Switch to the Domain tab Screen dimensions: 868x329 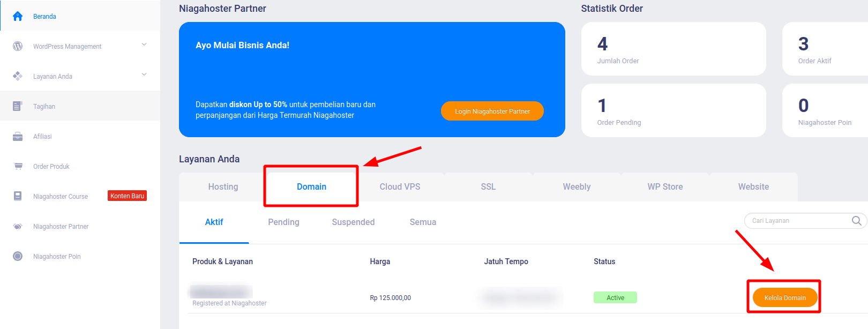(x=311, y=186)
